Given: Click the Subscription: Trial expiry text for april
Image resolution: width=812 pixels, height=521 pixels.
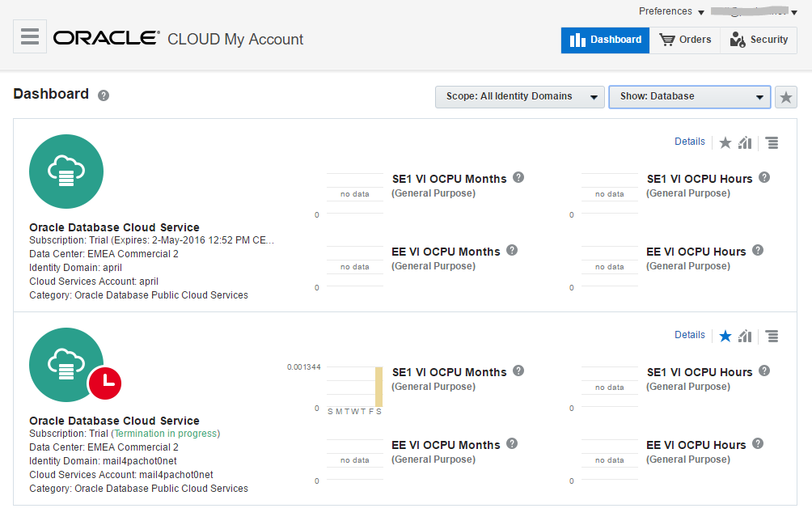Looking at the screenshot, I should tap(151, 240).
